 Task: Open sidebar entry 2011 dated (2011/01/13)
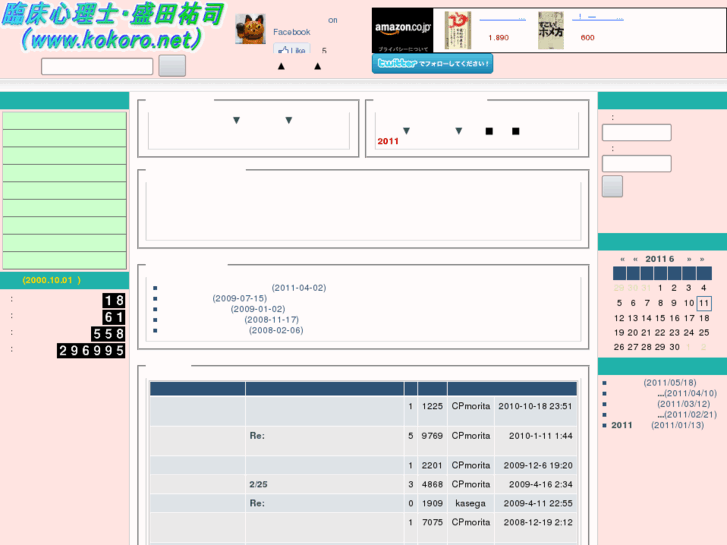coord(657,425)
